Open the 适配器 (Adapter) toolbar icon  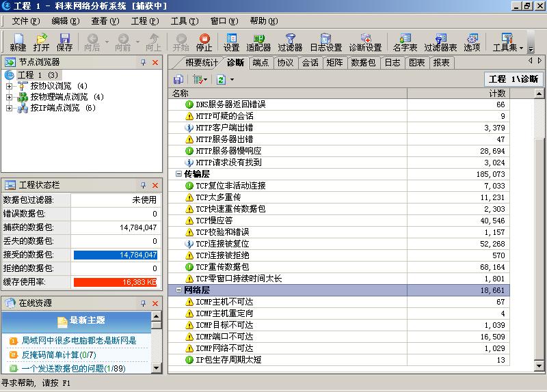tap(258, 42)
